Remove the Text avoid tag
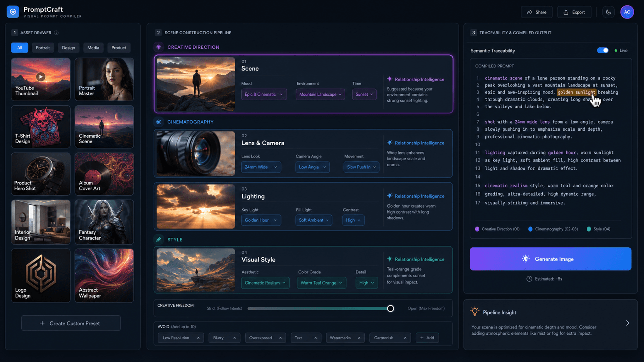644x362 pixels. 315,338
